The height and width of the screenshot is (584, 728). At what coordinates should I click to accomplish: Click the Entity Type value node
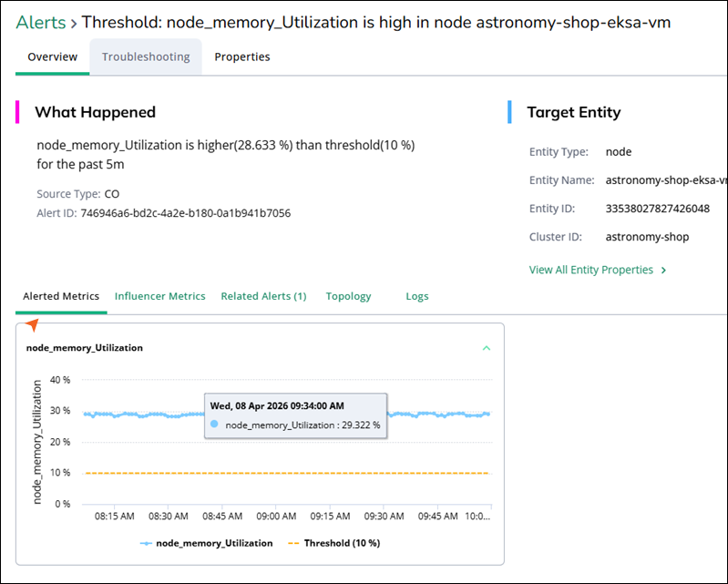[x=619, y=152]
